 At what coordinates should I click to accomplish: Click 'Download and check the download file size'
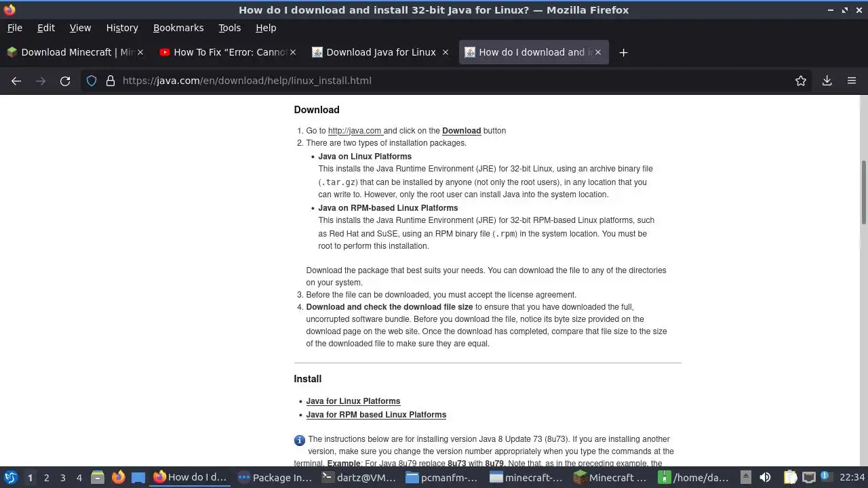click(389, 307)
